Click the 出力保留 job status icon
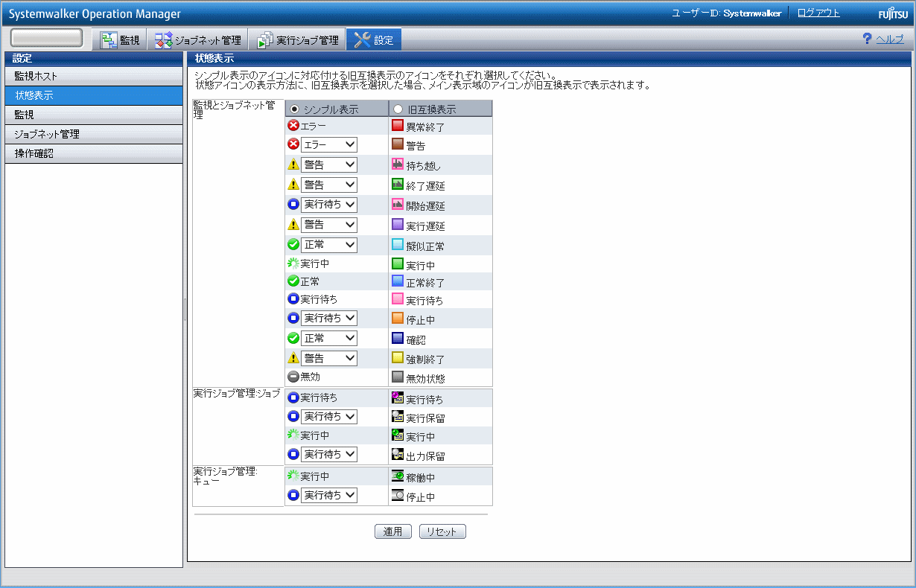Image resolution: width=916 pixels, height=588 pixels. click(x=398, y=454)
